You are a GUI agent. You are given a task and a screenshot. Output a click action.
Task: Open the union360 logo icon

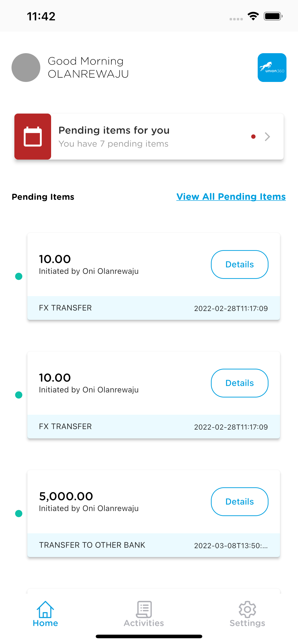[x=272, y=68]
